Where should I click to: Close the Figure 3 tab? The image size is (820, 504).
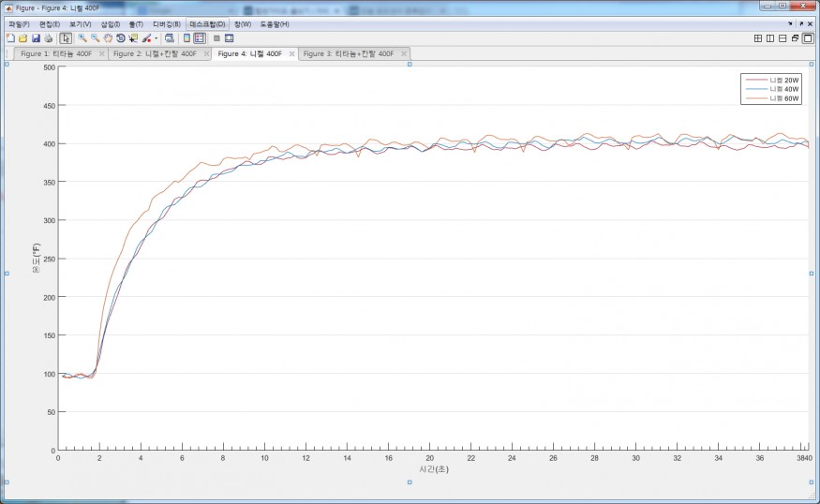click(x=403, y=53)
